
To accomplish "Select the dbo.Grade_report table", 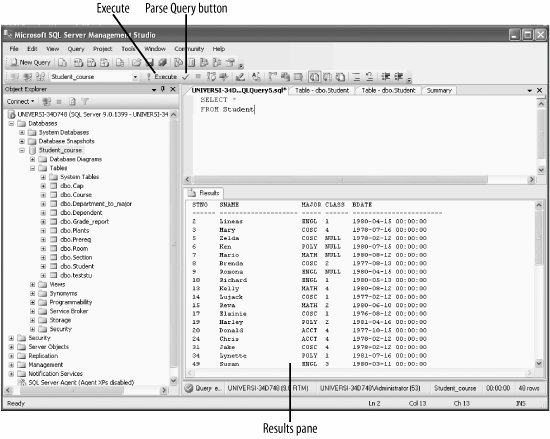I will (84, 222).
